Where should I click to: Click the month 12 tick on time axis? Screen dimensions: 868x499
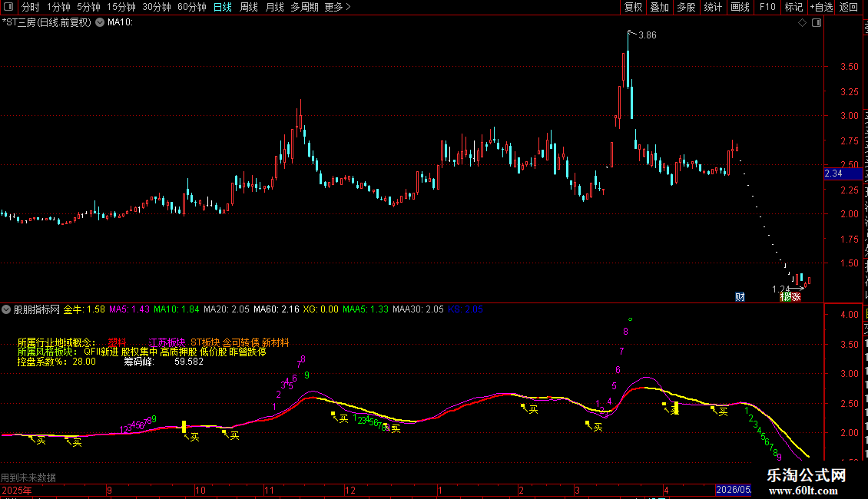tap(350, 490)
